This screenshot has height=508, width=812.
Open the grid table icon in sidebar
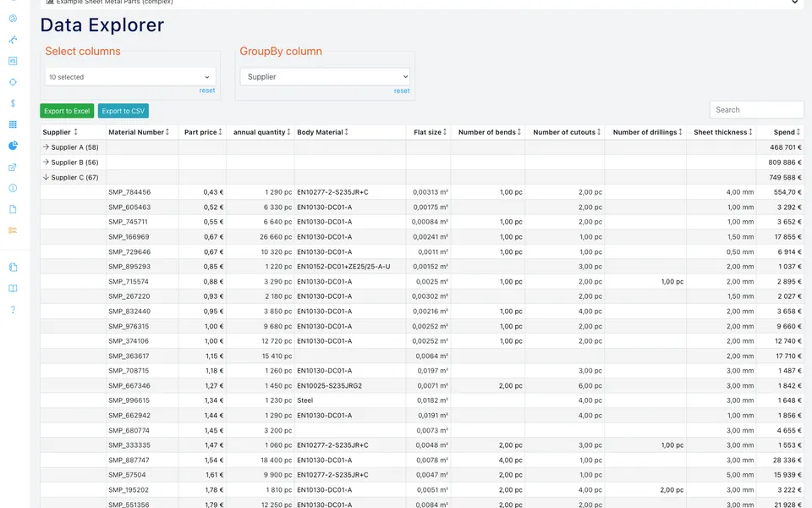coord(13,124)
